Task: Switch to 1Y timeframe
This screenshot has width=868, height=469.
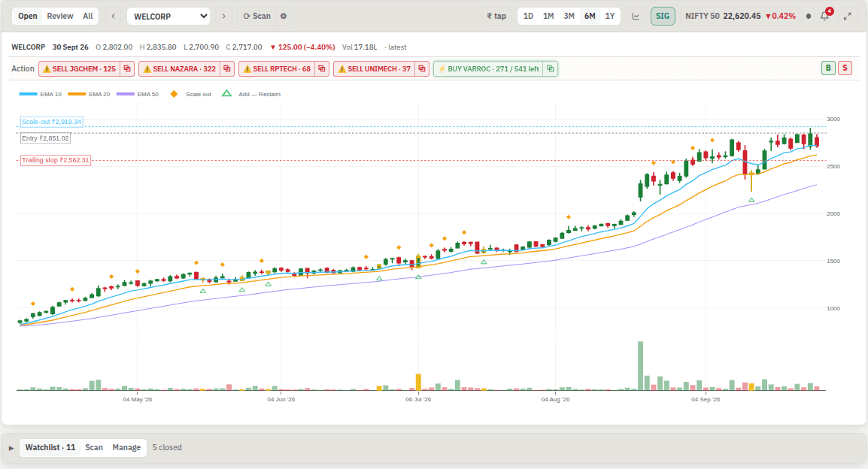Action: [609, 16]
